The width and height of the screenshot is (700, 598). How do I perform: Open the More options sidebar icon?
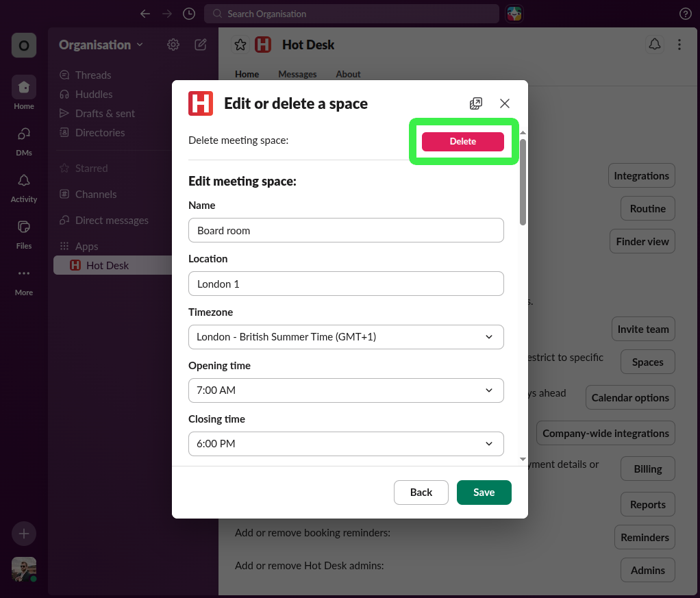pyautogui.click(x=23, y=276)
